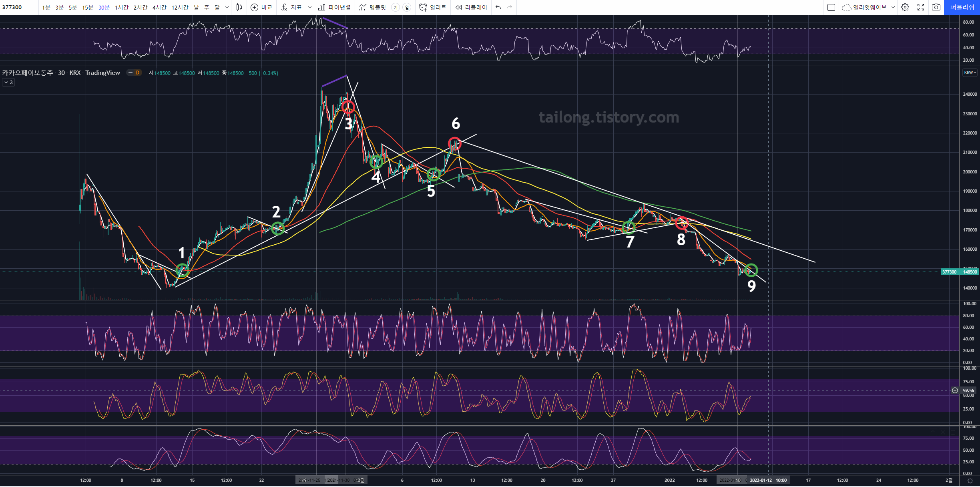Image resolution: width=980 pixels, height=487 pixels.
Task: Click the 비교 compare symbol button
Action: (261, 7)
